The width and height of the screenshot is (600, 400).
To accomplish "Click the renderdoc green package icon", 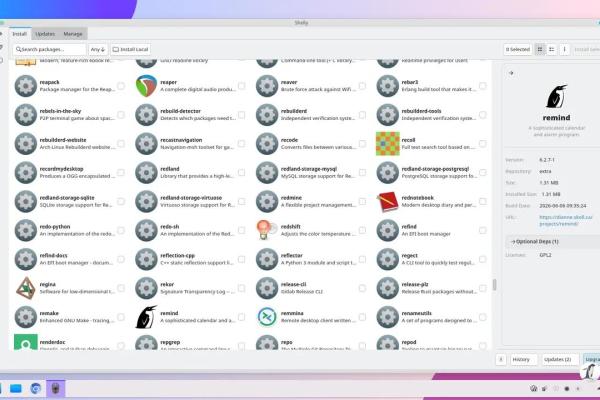I will (26, 342).
